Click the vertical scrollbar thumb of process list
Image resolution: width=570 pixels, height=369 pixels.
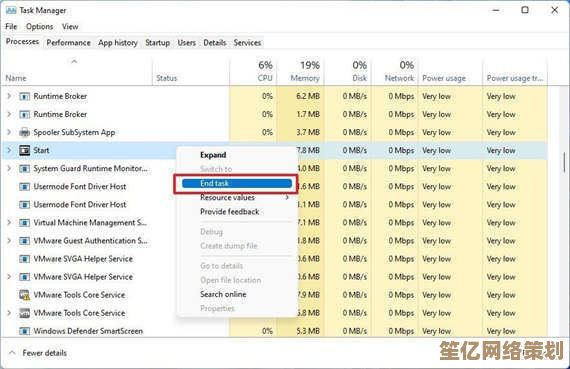pyautogui.click(x=564, y=164)
